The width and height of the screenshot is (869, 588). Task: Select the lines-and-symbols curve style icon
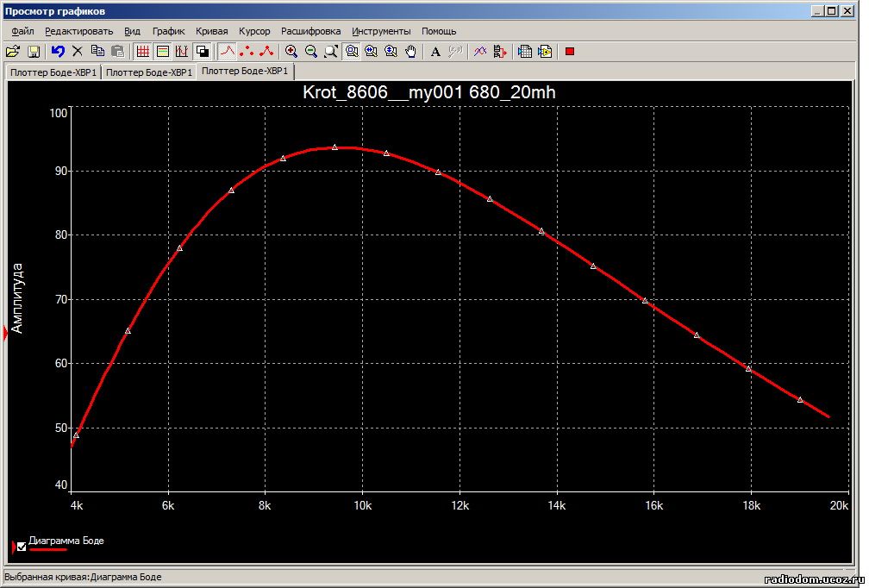266,52
